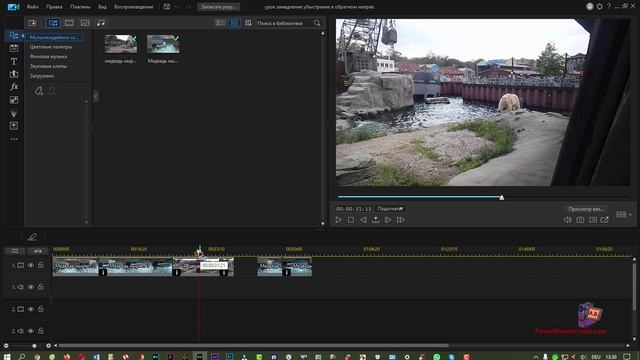Show more rooms via three-dots icon
Screen dimensions: 640x360
point(14,139)
